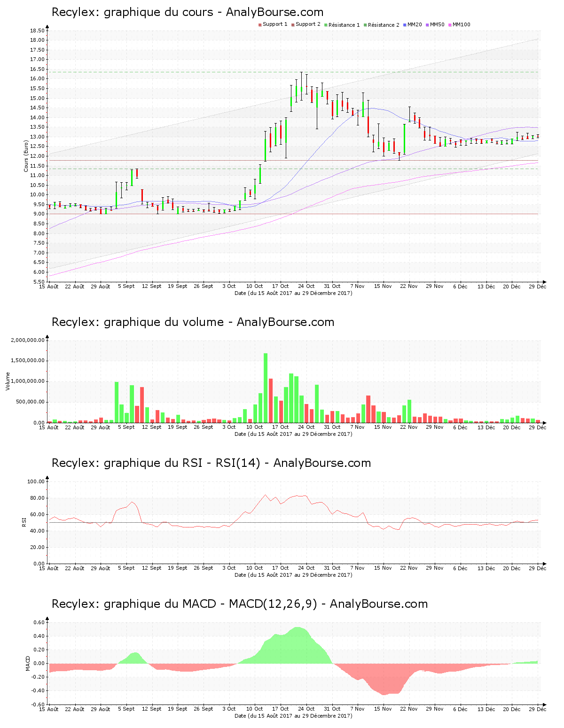Viewport: 564px width, 728px height.
Task: Click the 'MACD' y-axis label
Action: click(x=28, y=663)
